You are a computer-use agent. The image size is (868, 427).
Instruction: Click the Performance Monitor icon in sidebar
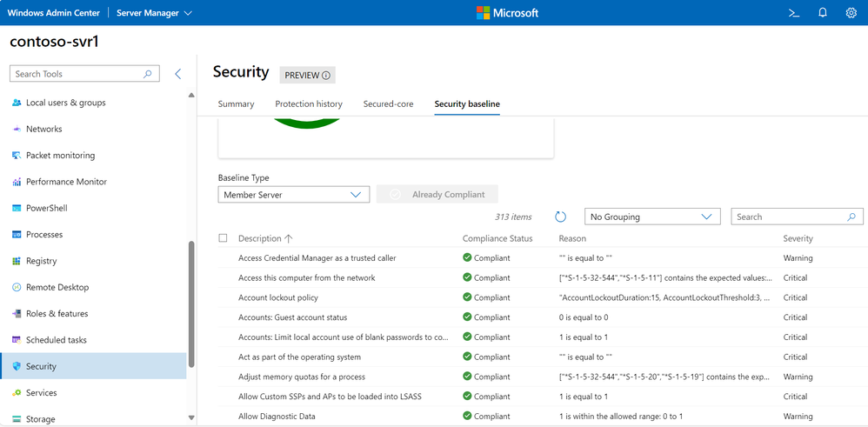17,182
